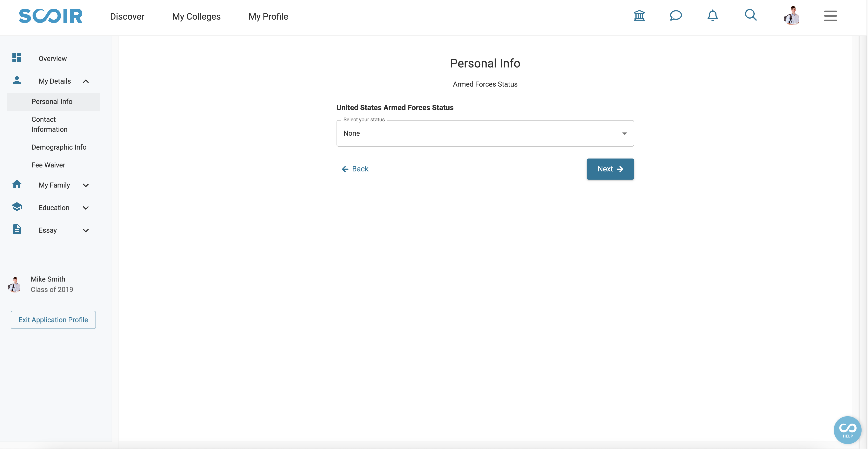Click the Armed Forces Status subtitle
868x449 pixels.
485,84
